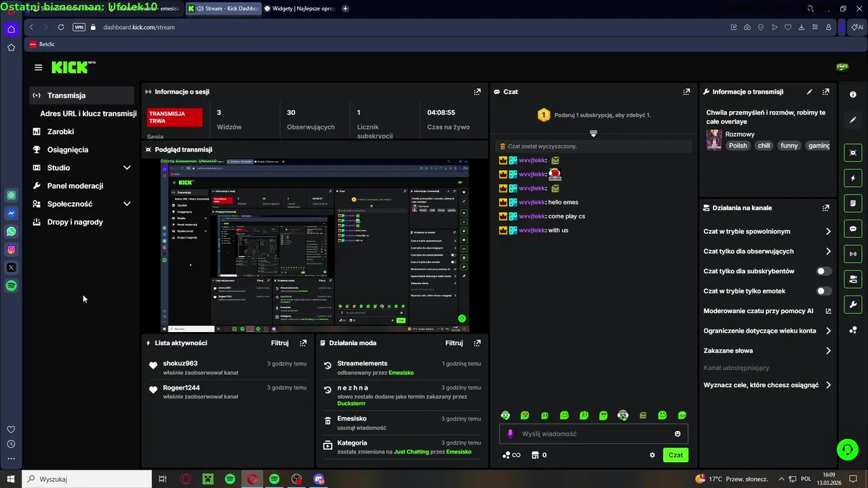Click the broadcast signal icon in right sidebar

[x=853, y=254]
